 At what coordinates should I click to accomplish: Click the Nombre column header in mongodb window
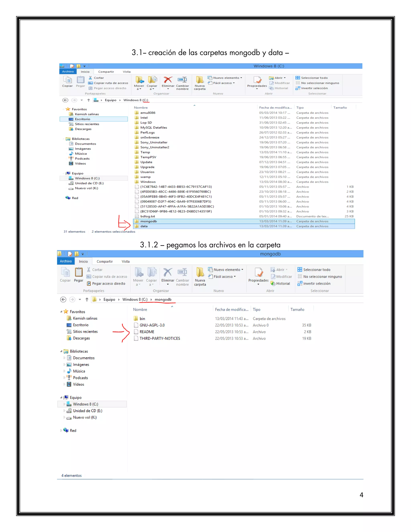click(x=140, y=310)
